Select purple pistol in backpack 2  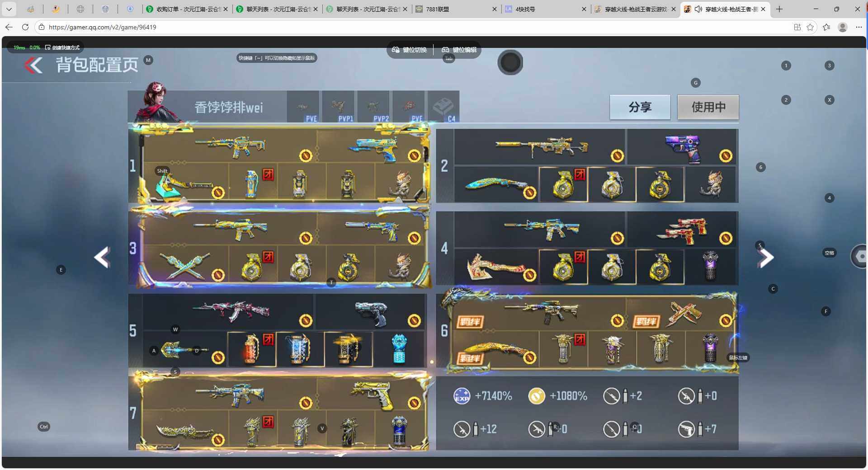tap(683, 148)
